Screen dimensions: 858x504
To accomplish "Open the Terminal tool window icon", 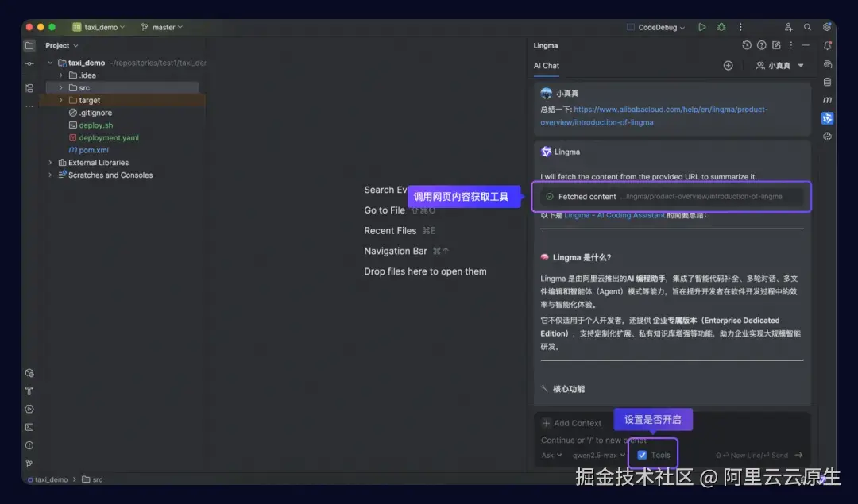I will pyautogui.click(x=29, y=428).
